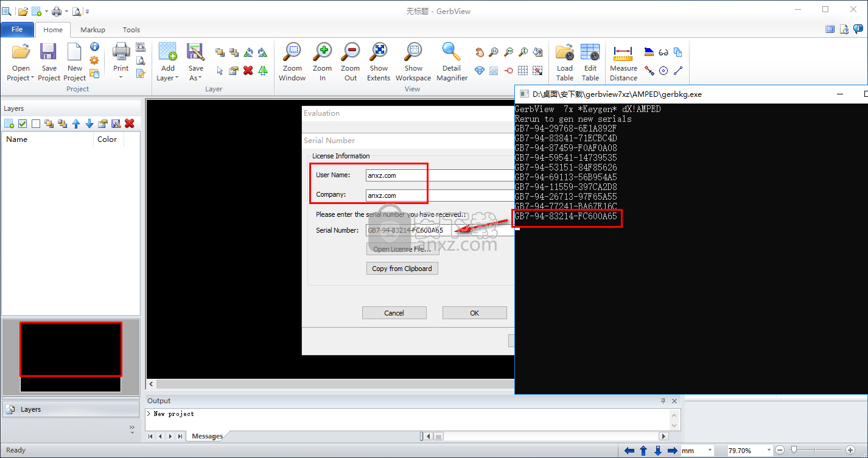Screen dimensions: 868x458
Task: Check all layers with checked box icon
Action: coord(23,124)
